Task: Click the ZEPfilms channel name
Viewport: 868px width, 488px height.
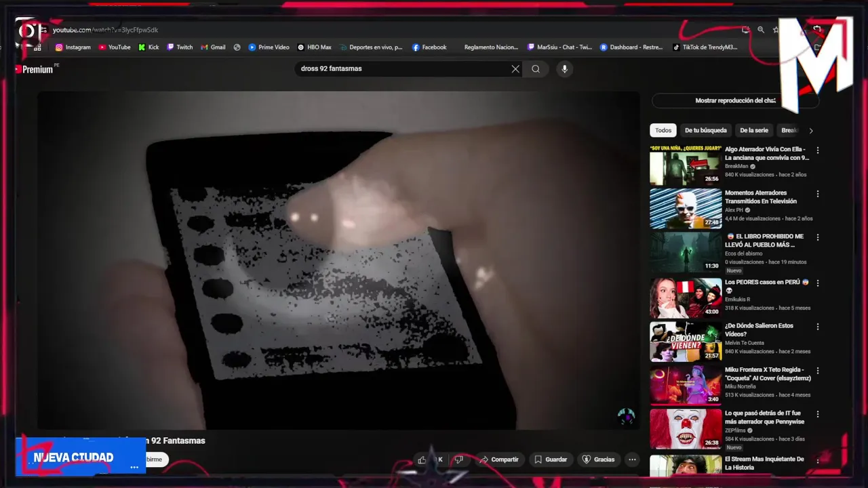Action: [736, 430]
